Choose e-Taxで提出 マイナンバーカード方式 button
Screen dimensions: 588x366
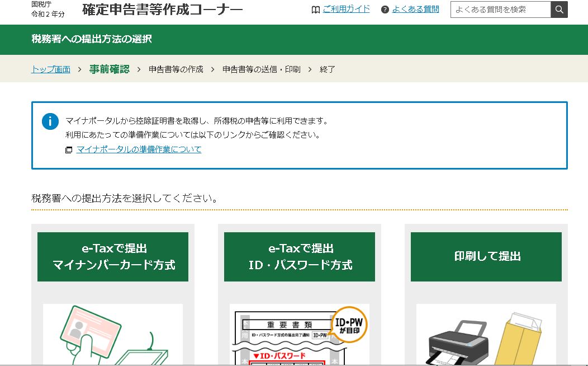point(113,257)
